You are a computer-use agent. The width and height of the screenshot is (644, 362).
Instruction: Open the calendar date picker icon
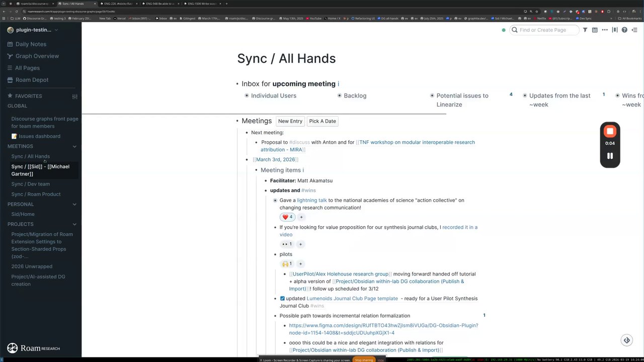(595, 30)
